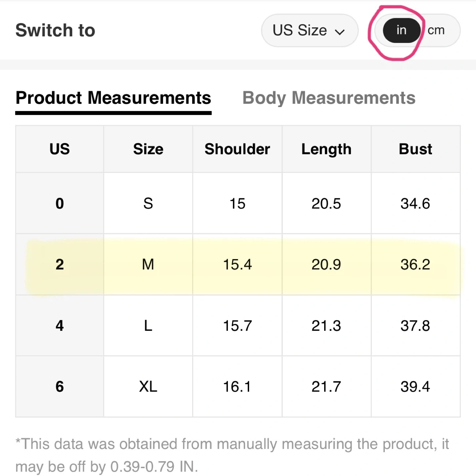This screenshot has height=476, width=476.
Task: Click the 21.3 length value
Action: (x=326, y=326)
